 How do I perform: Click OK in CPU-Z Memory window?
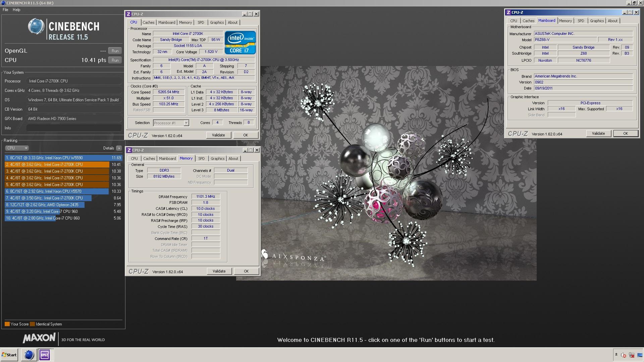coord(246,271)
